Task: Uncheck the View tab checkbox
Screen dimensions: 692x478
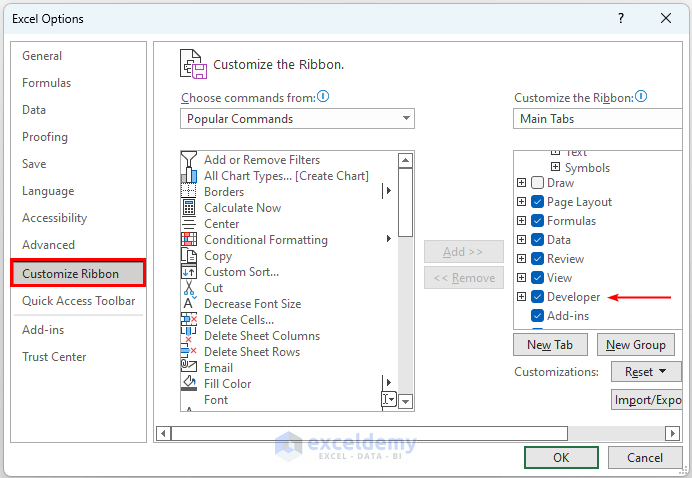Action: pyautogui.click(x=537, y=278)
